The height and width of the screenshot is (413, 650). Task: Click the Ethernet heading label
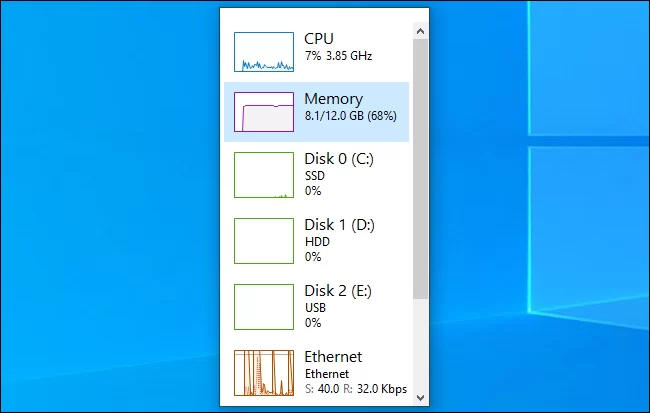(x=333, y=357)
